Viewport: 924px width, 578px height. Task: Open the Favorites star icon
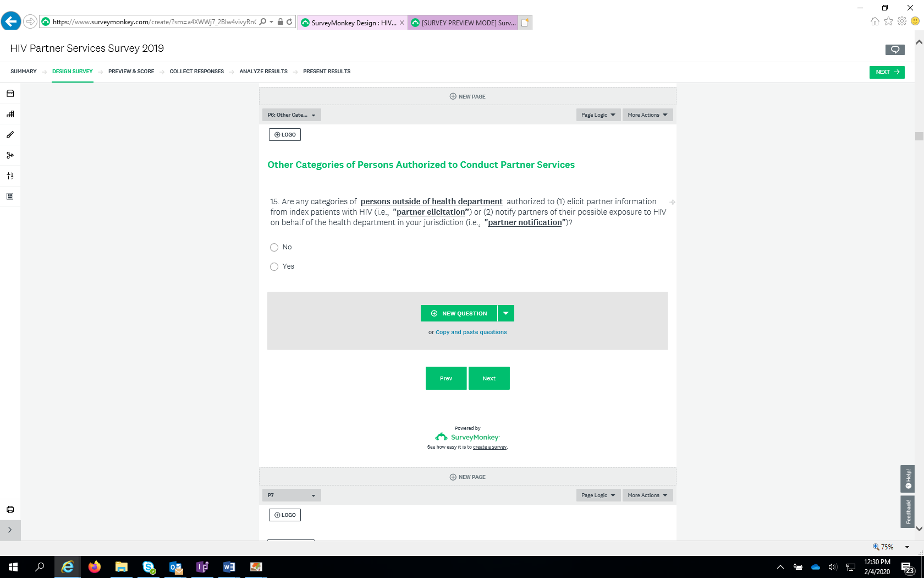click(889, 21)
